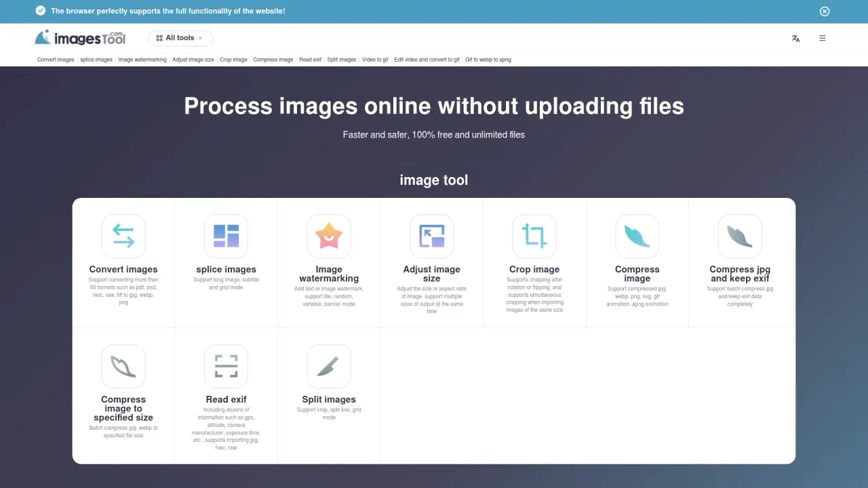Open Edit video and convert to gif link
The height and width of the screenshot is (488, 868).
pyautogui.click(x=427, y=60)
